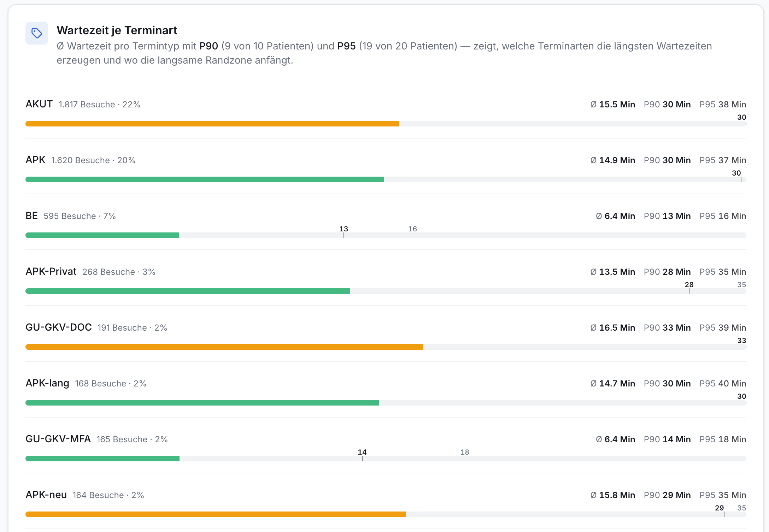Screen dimensions: 769x532
Task: Click the 'P95 16 Min' value for BE
Action: [723, 216]
